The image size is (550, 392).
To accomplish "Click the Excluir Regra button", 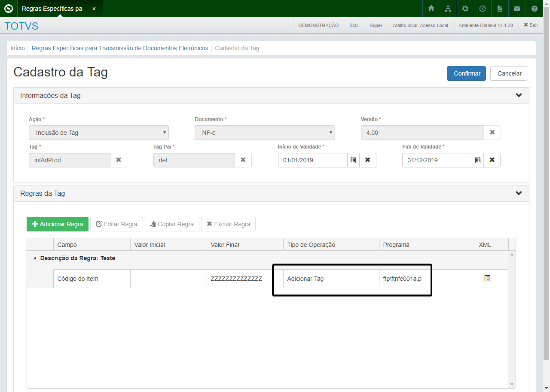I will coord(228,224).
